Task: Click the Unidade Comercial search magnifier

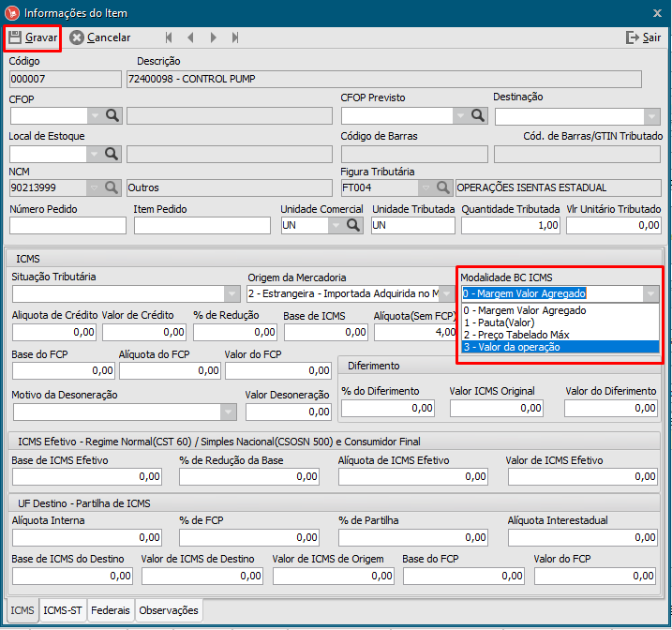Action: [354, 225]
